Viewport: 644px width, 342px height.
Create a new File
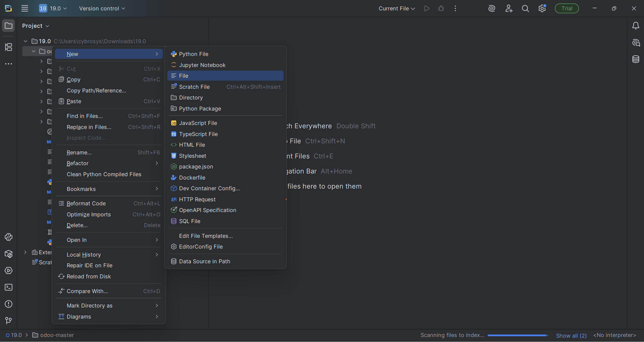click(225, 76)
